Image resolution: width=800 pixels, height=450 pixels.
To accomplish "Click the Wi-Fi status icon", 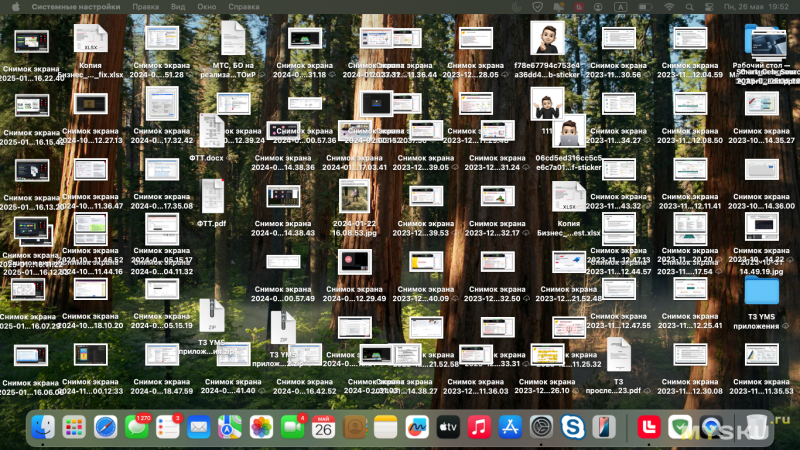I will pos(669,7).
